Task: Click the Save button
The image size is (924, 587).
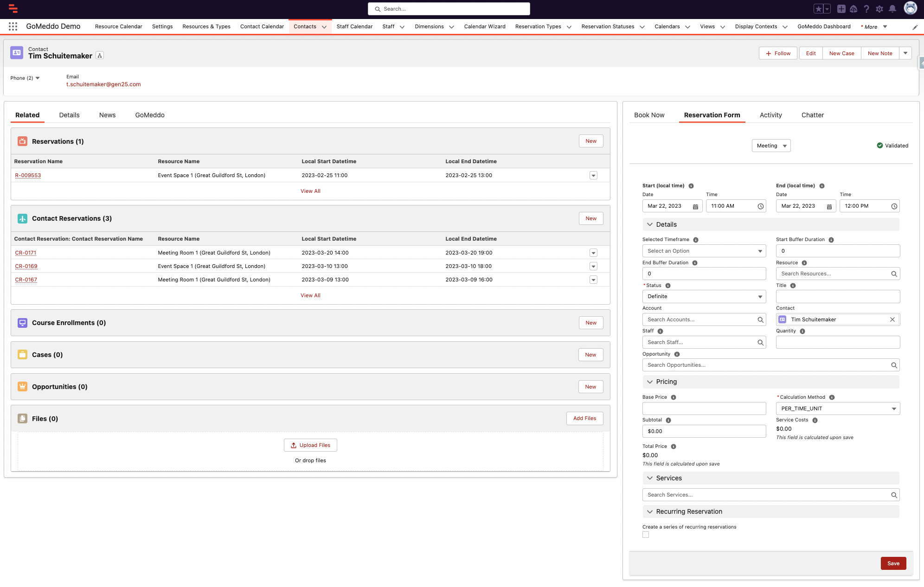Action: pyautogui.click(x=893, y=563)
